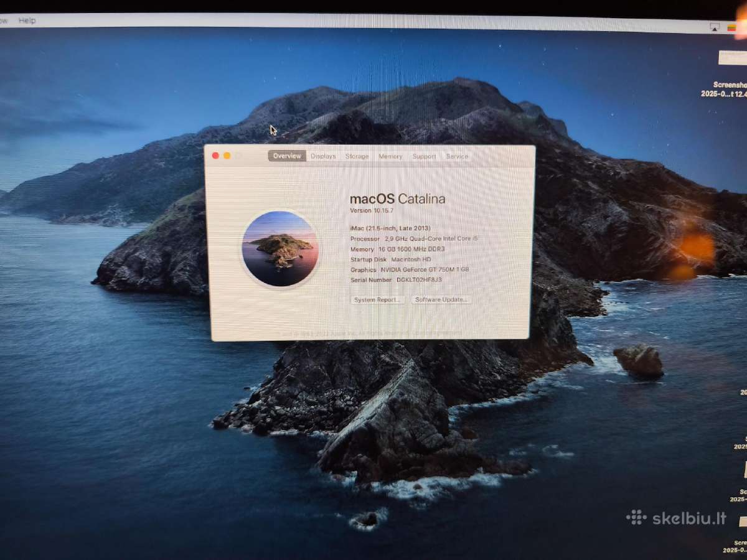Select the screenshot file thumbnail on desktop
This screenshot has width=747, height=560.
coord(733,58)
